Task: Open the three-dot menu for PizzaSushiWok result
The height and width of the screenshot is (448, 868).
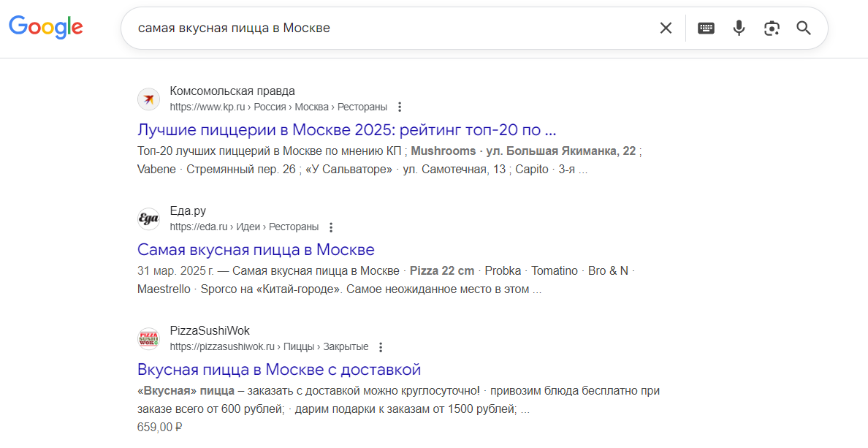Action: pyautogui.click(x=381, y=346)
